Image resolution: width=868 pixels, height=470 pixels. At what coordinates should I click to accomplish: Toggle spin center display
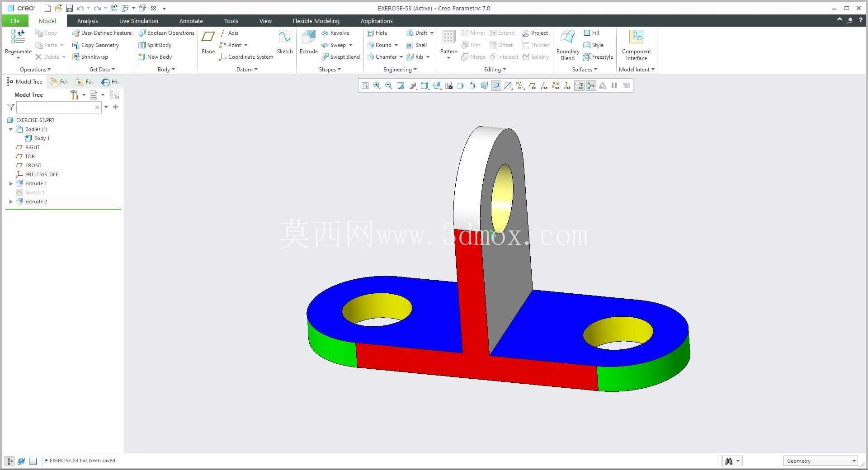click(x=591, y=85)
